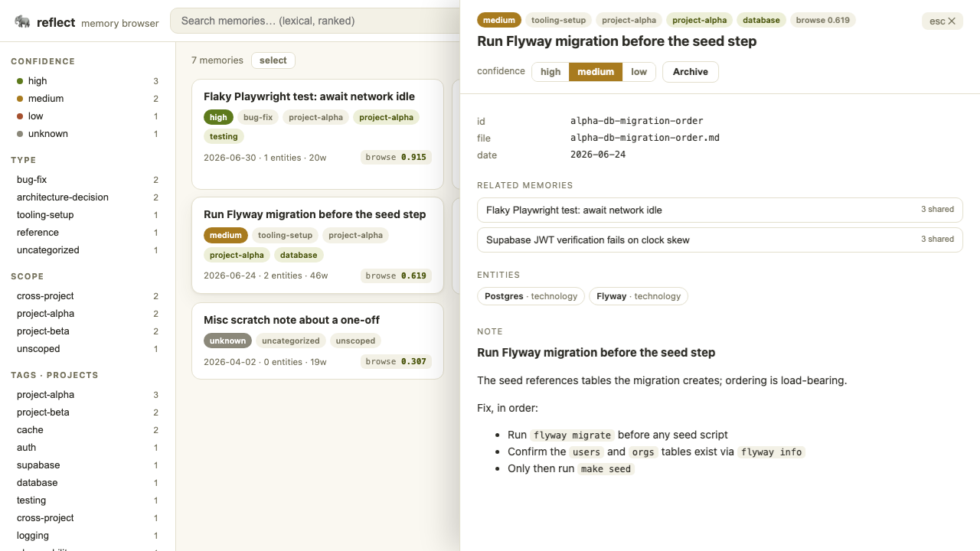Filter by type reference

[87, 233]
